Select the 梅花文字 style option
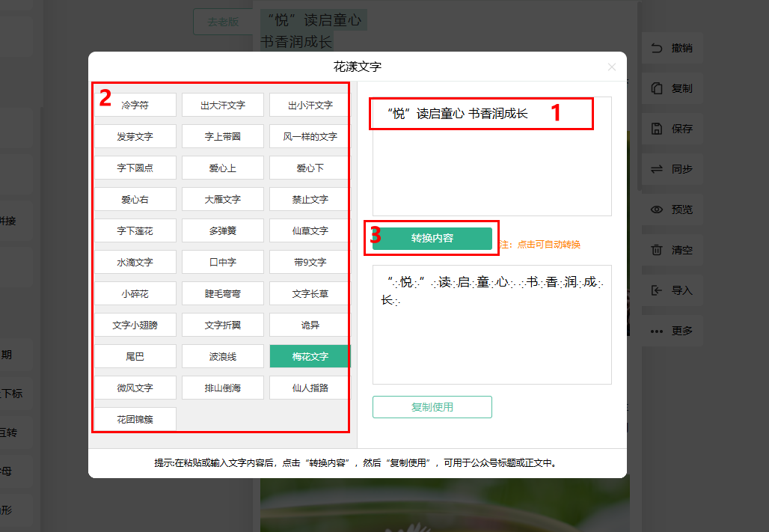 (x=310, y=357)
